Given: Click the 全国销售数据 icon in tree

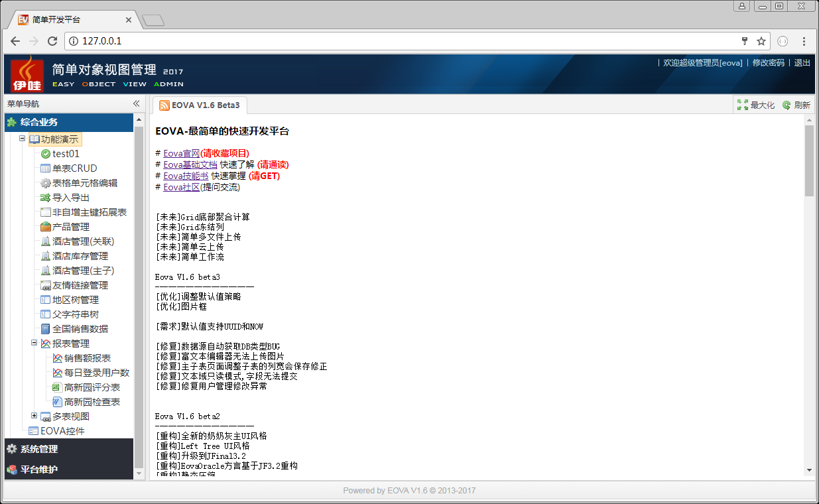Looking at the screenshot, I should point(46,329).
